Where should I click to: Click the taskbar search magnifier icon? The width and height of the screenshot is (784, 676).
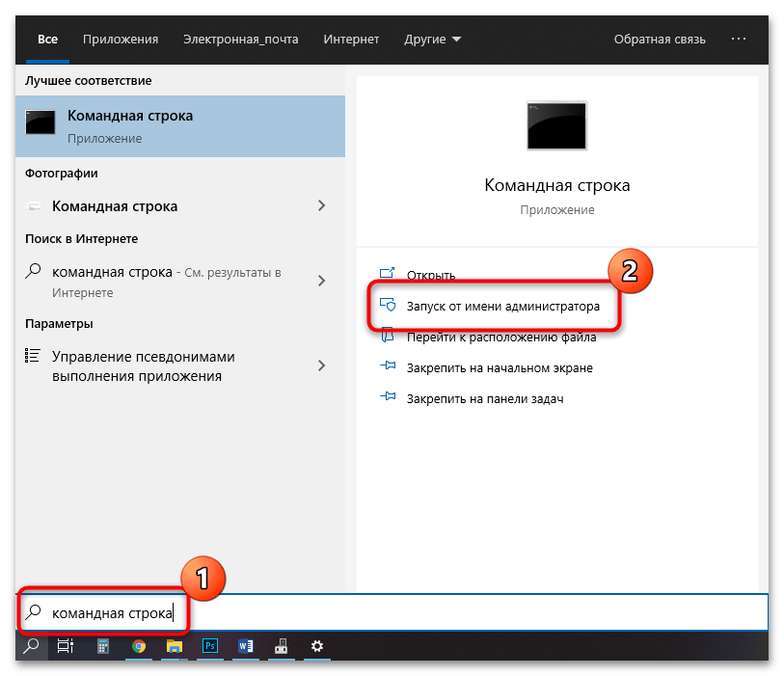coord(31,647)
